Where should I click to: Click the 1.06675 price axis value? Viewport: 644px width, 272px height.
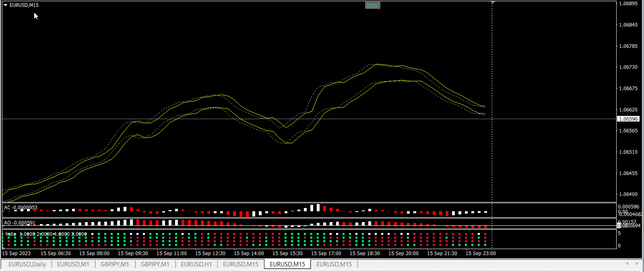(x=628, y=89)
